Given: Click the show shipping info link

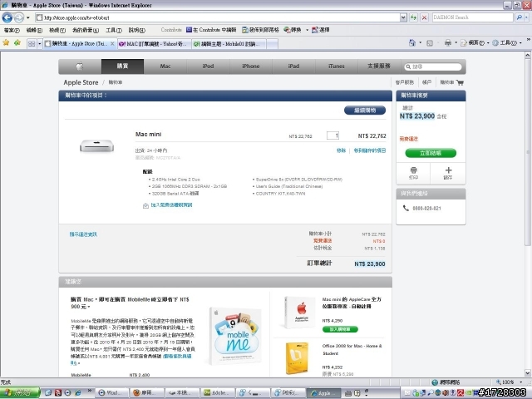Looking at the screenshot, I should pyautogui.click(x=83, y=234).
